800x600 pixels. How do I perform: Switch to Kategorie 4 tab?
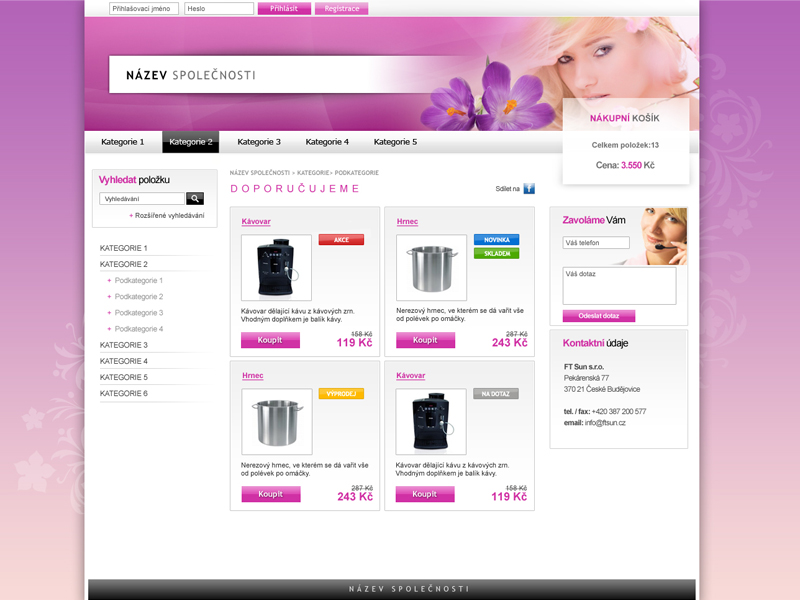(327, 142)
